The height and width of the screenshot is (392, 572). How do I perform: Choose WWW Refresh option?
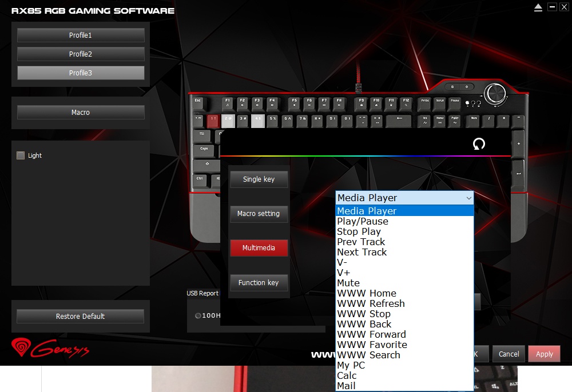point(404,303)
